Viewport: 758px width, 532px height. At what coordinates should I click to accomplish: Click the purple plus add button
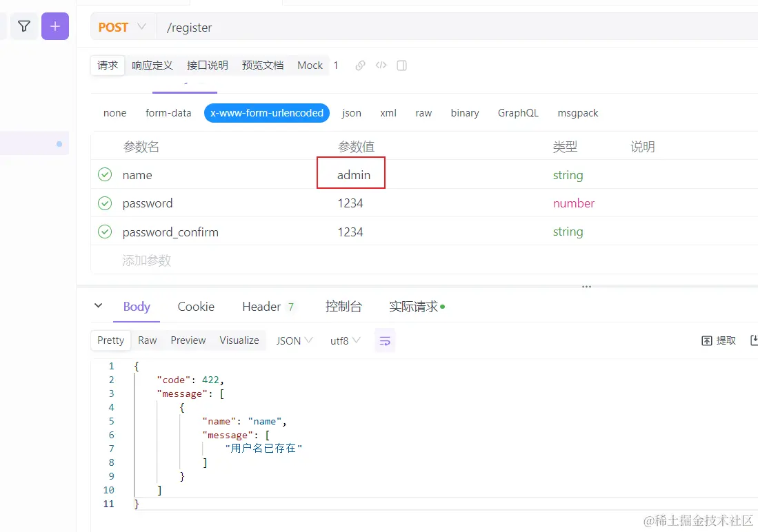55,26
